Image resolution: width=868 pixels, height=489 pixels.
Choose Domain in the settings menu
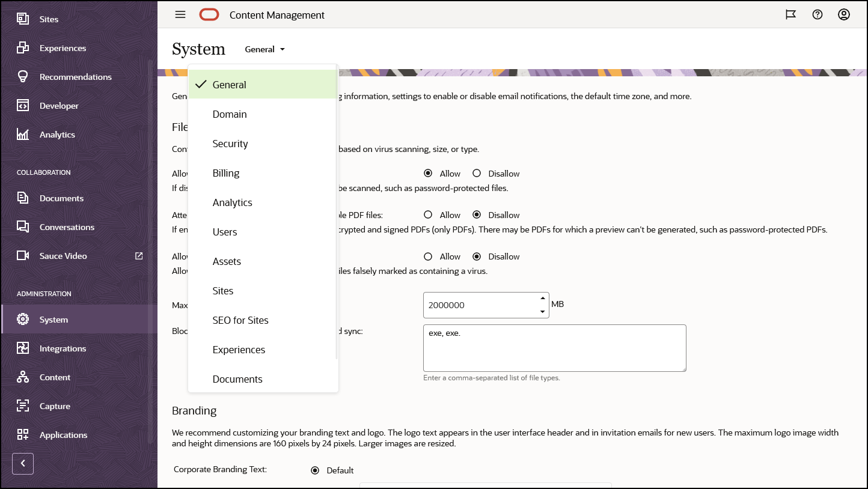(263, 114)
